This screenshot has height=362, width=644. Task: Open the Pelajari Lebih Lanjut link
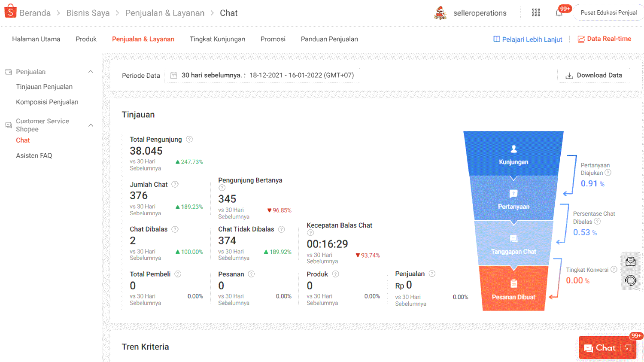tap(528, 39)
